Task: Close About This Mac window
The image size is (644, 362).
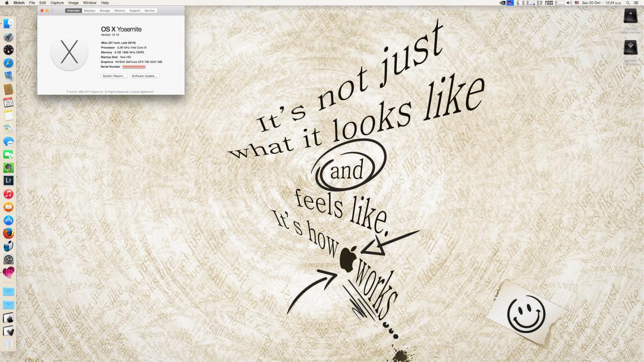Action: click(41, 11)
